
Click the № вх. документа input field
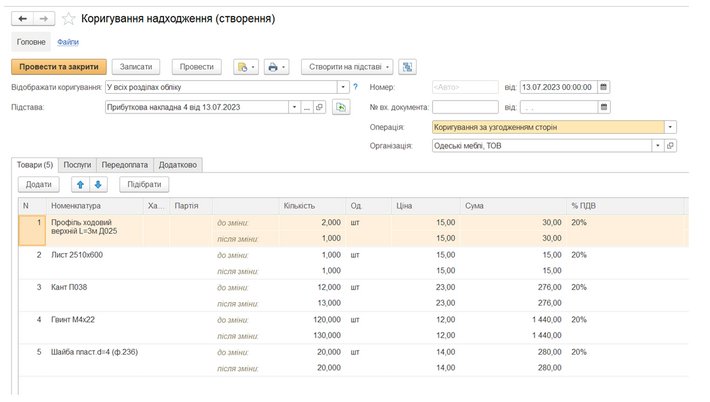pos(465,107)
